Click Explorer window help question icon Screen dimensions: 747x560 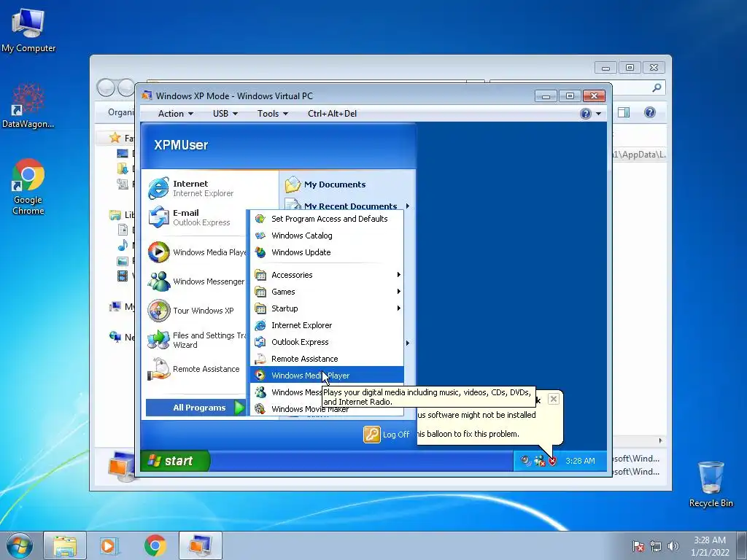tap(649, 112)
